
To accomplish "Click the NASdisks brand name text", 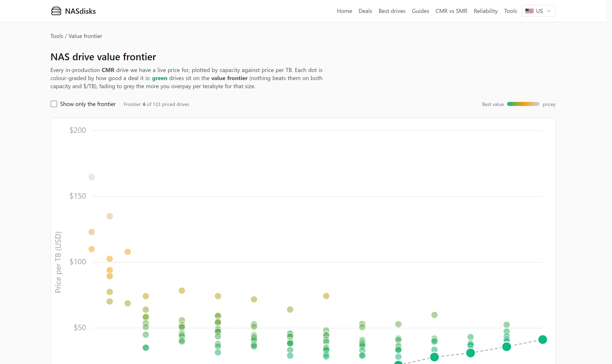I will pyautogui.click(x=80, y=11).
